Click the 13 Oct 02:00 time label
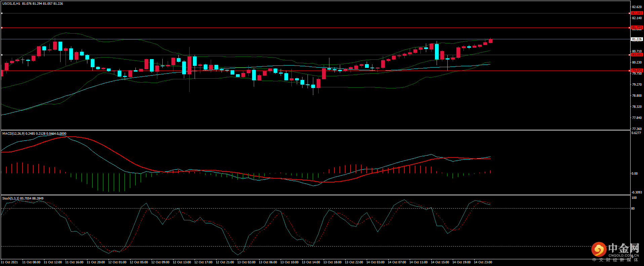Screen dimensions: 644x266 (x=246, y=262)
